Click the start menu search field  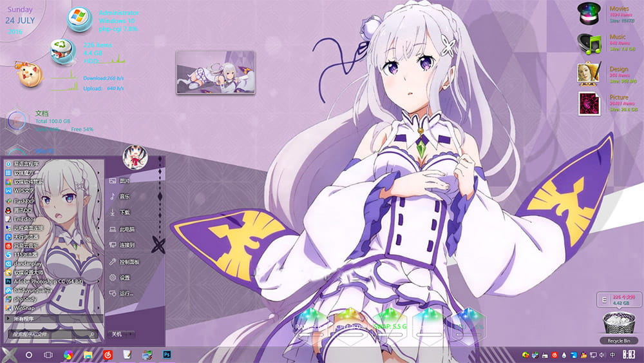point(52,334)
